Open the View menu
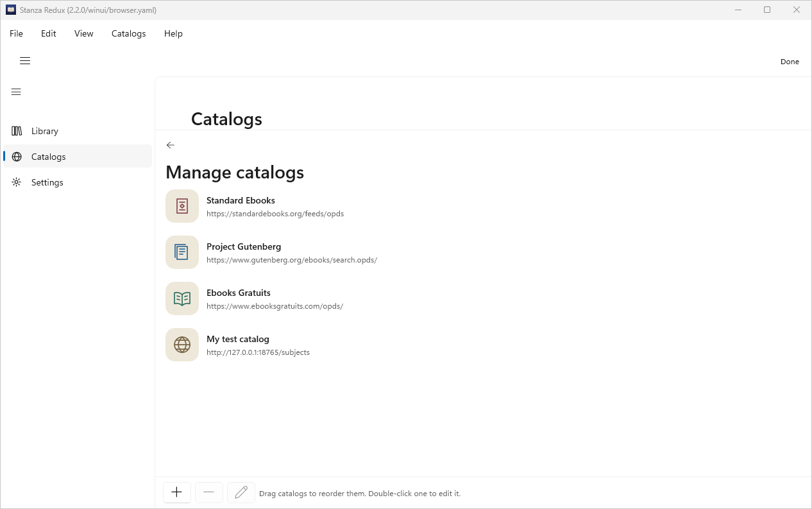This screenshot has height=509, width=812. [84, 33]
